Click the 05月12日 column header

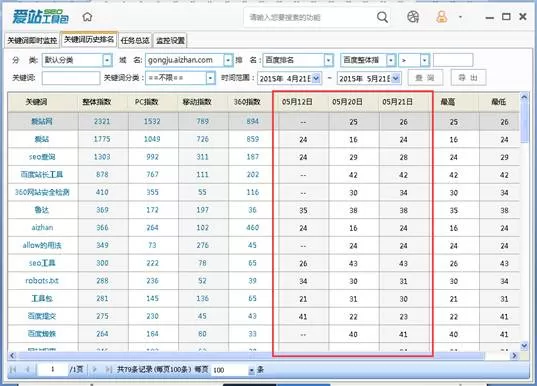click(x=297, y=102)
